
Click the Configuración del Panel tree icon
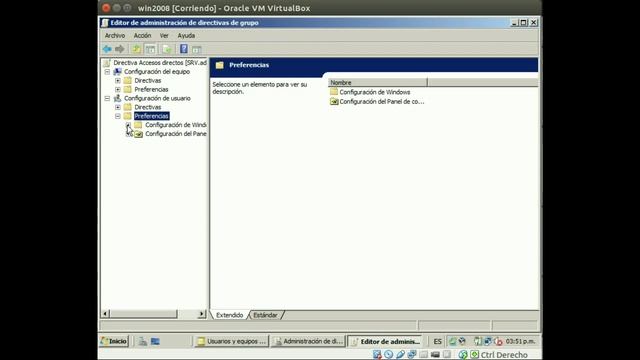pos(138,134)
